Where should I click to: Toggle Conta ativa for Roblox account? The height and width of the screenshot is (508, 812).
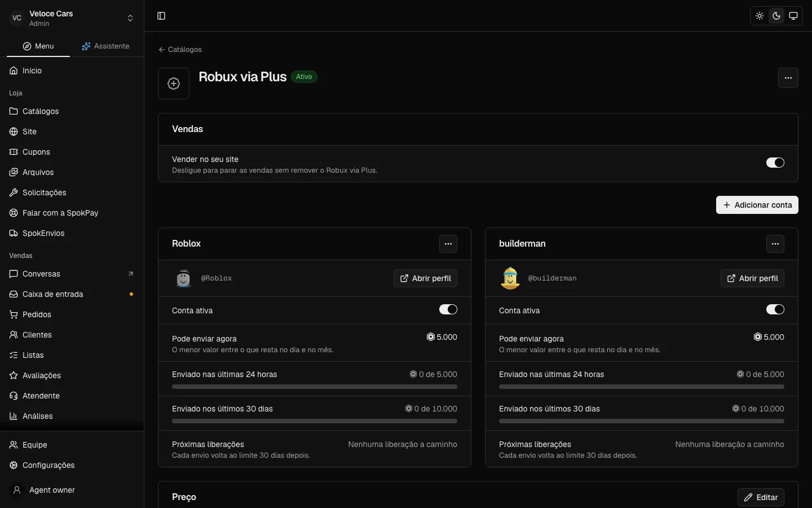pyautogui.click(x=448, y=309)
